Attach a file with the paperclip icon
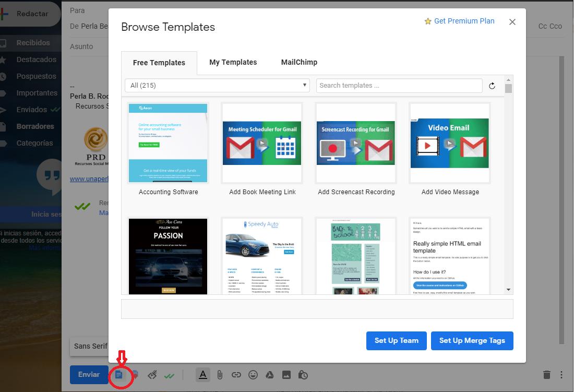This screenshot has height=392, width=574. click(x=219, y=374)
